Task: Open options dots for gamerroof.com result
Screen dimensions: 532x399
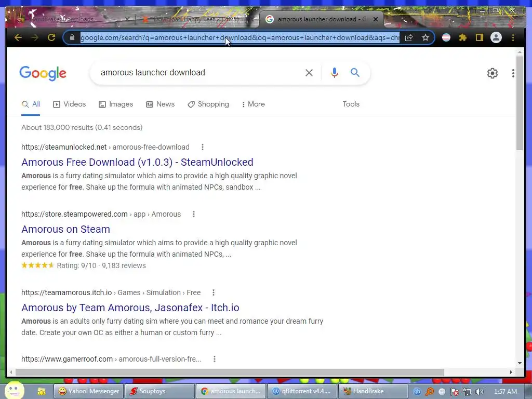Action: click(215, 359)
